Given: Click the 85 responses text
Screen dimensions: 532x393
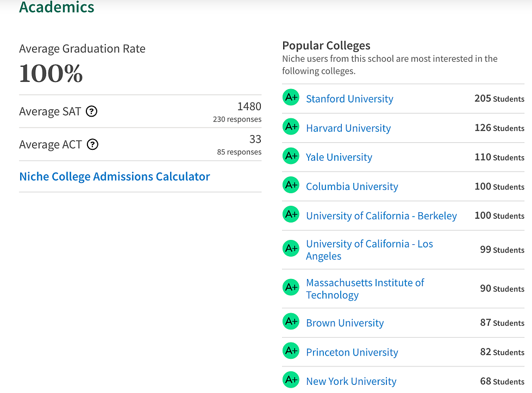Looking at the screenshot, I should click(239, 152).
